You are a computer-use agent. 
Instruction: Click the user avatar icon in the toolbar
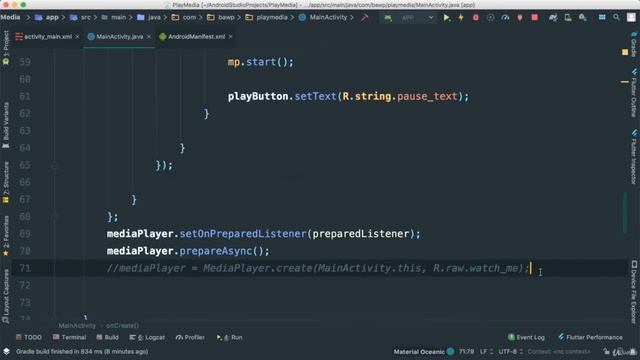[x=631, y=18]
